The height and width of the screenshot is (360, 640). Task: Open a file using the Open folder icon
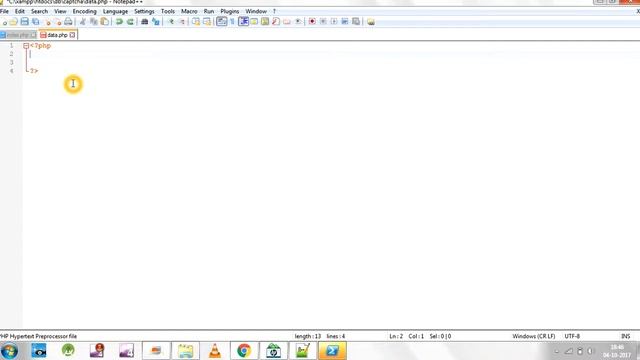14,22
